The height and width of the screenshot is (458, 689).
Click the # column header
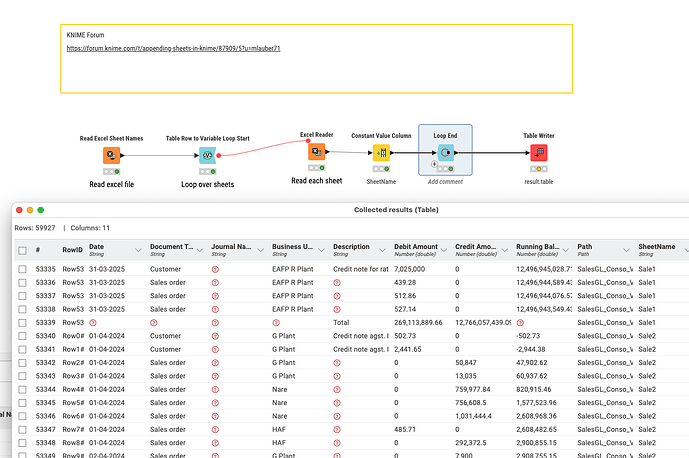pos(38,250)
